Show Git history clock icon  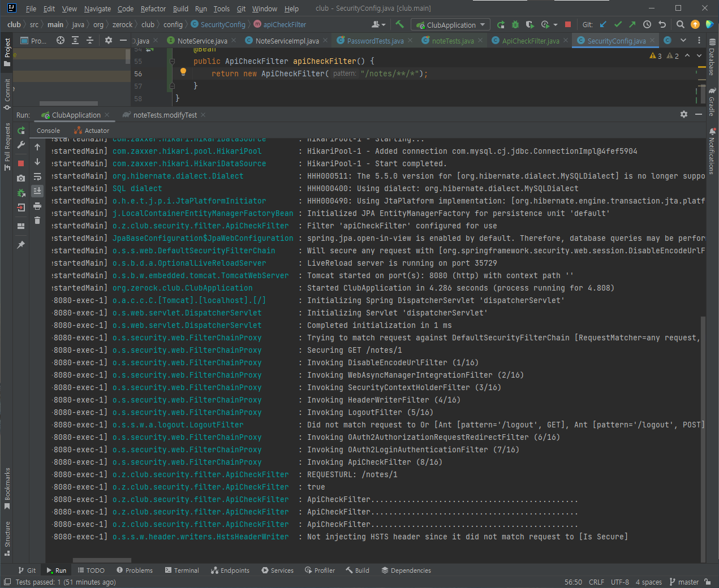[647, 24]
